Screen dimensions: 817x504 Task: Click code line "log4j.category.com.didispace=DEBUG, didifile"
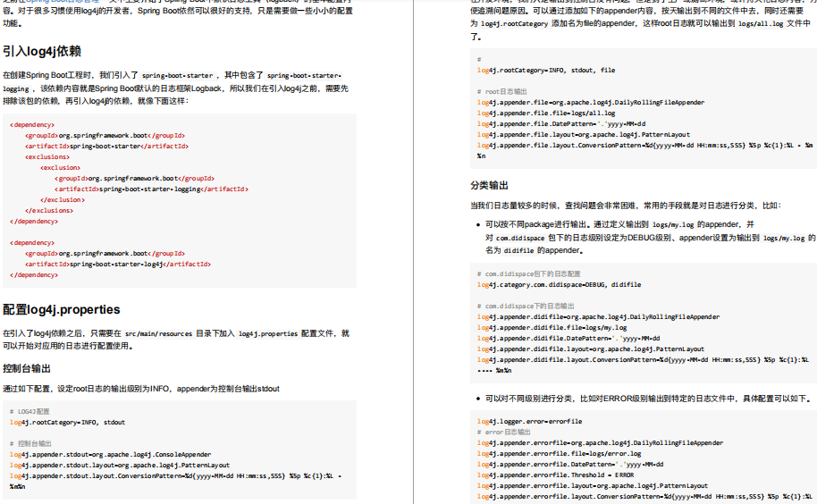(x=559, y=285)
